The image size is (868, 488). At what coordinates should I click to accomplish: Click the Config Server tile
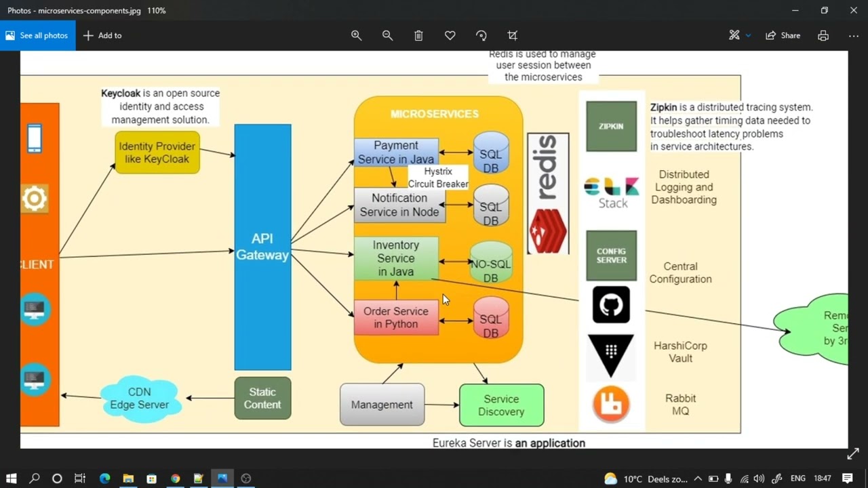611,256
